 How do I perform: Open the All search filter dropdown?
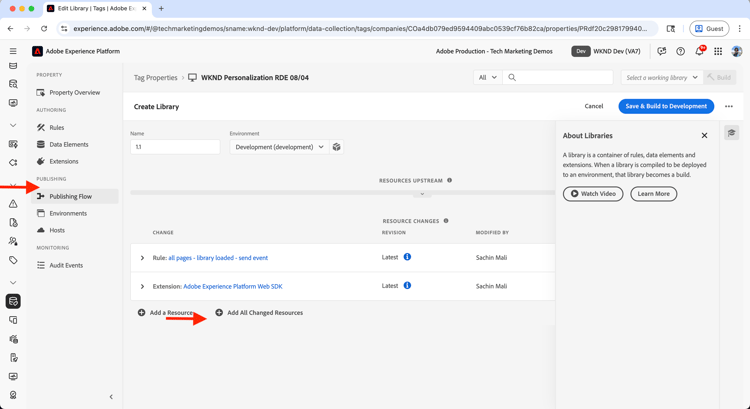488,77
